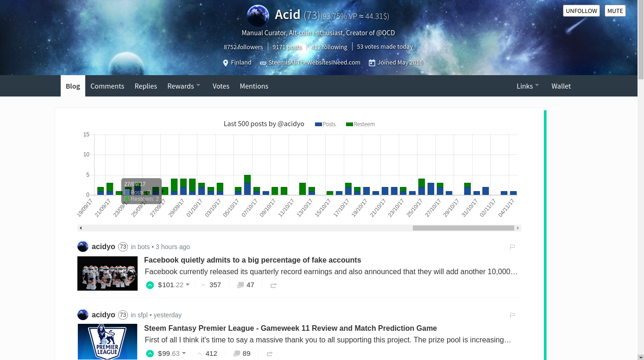Resteem the Premier League Gameweek 11 post

(x=270, y=354)
